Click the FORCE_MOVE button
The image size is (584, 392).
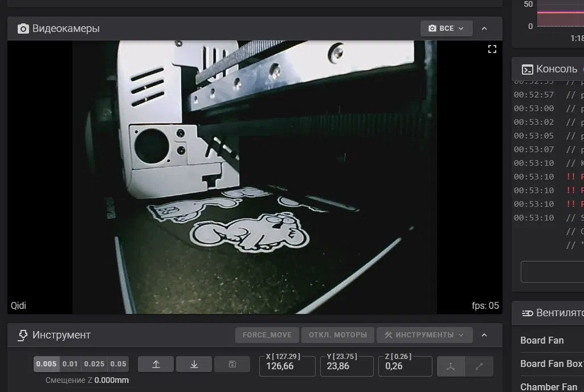267,334
